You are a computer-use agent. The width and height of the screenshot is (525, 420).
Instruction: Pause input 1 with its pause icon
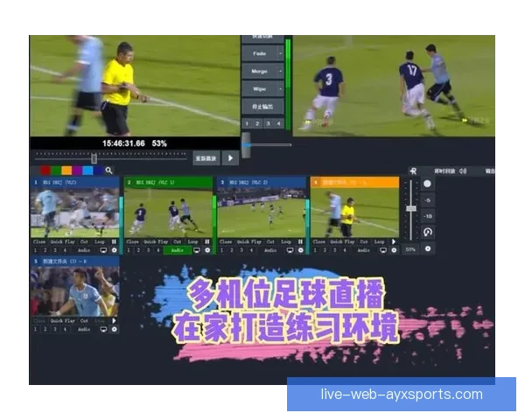point(114,241)
